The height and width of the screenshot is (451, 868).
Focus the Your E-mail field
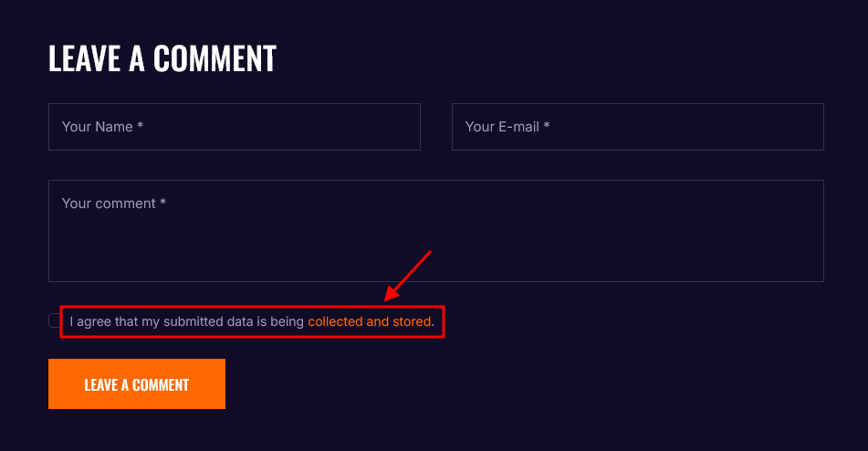(637, 127)
